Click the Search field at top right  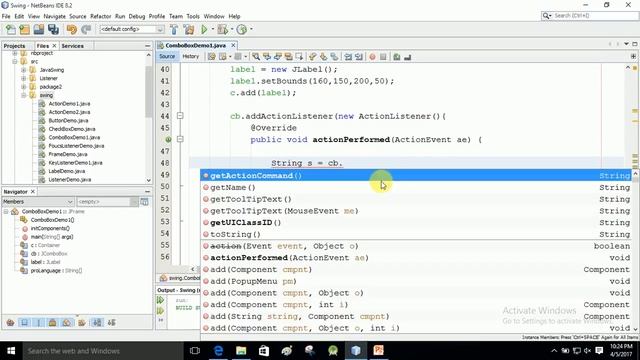point(589,16)
